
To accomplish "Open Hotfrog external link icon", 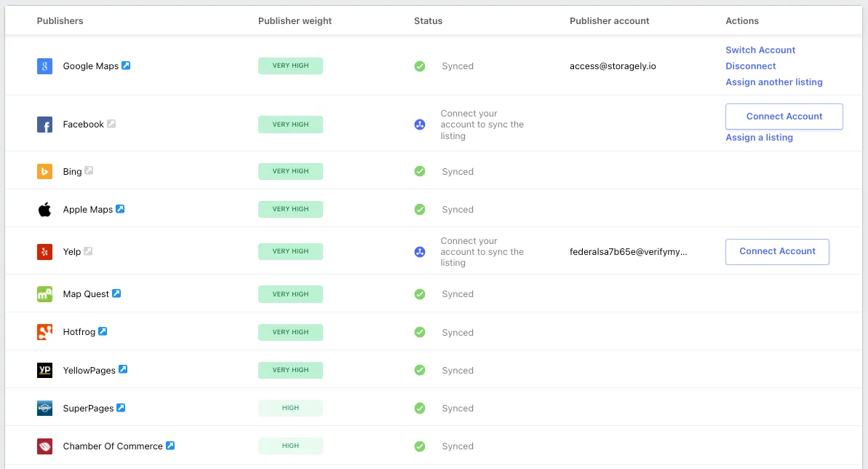I will tap(103, 331).
